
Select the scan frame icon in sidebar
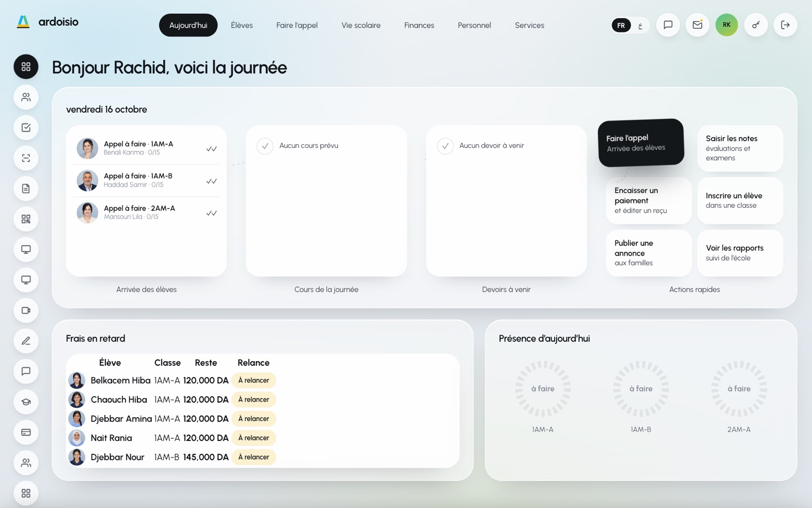[26, 158]
